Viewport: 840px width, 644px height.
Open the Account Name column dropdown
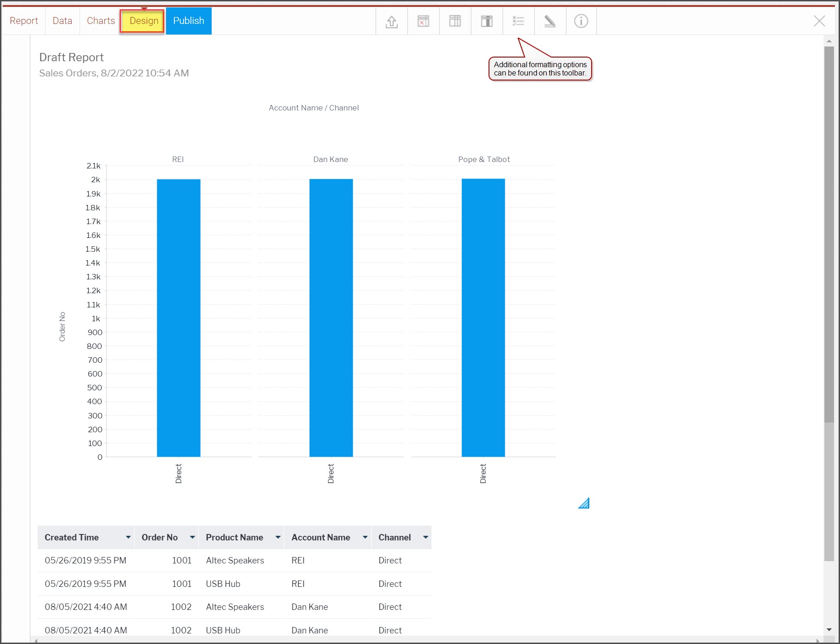pos(365,537)
